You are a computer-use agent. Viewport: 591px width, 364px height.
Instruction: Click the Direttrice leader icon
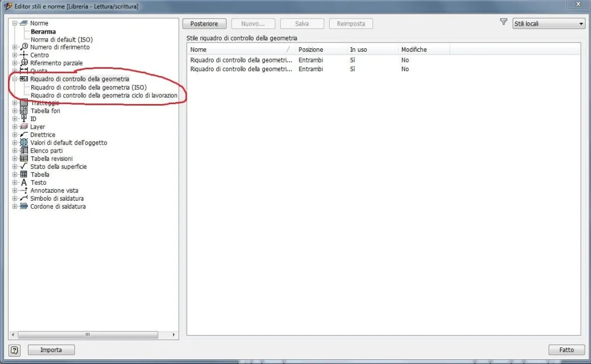24,134
